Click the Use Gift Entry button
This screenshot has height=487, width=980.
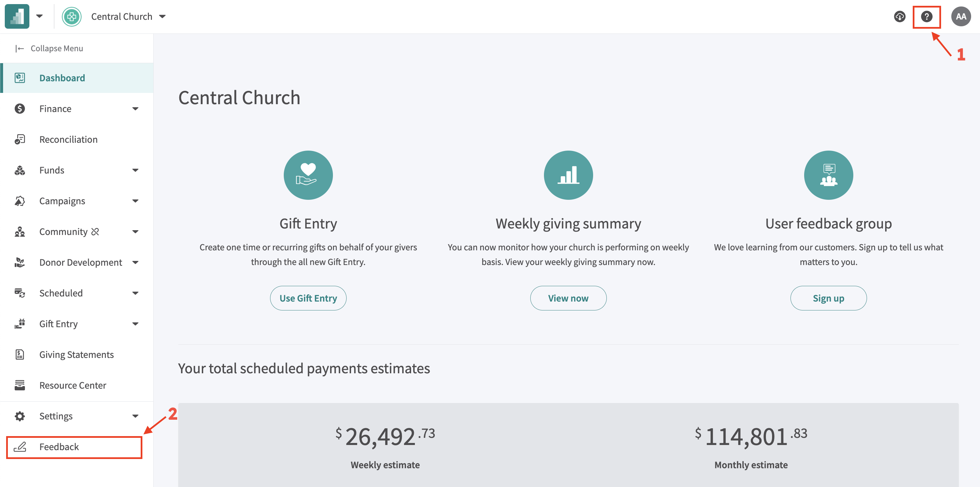pyautogui.click(x=308, y=298)
